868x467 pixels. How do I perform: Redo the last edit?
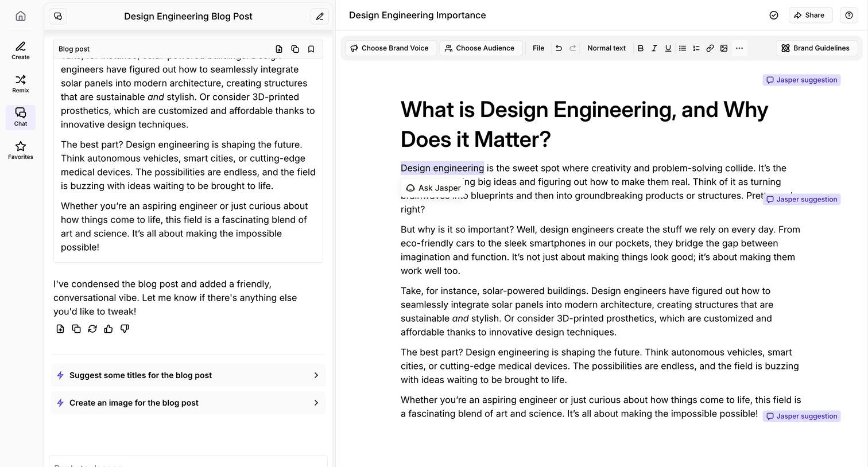point(572,48)
